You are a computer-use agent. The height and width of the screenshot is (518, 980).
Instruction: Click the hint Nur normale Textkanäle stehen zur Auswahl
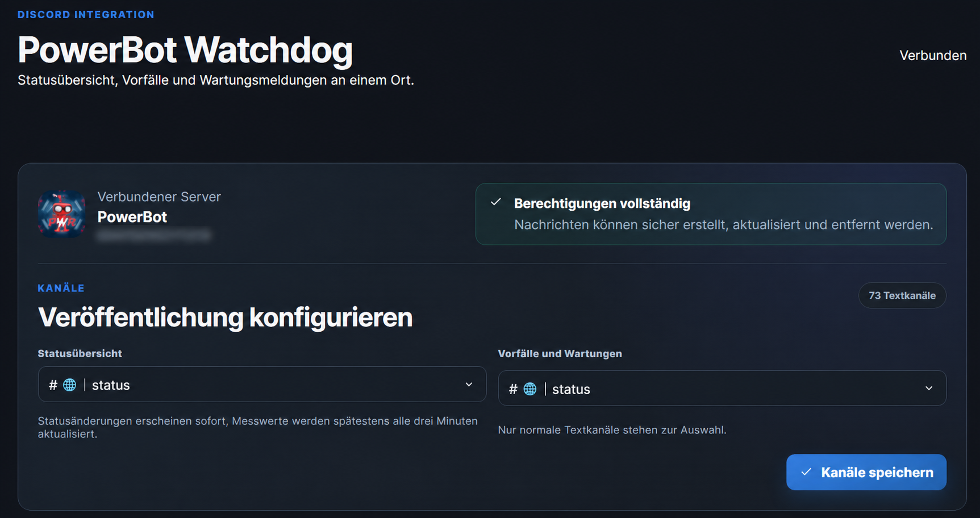pyautogui.click(x=612, y=430)
